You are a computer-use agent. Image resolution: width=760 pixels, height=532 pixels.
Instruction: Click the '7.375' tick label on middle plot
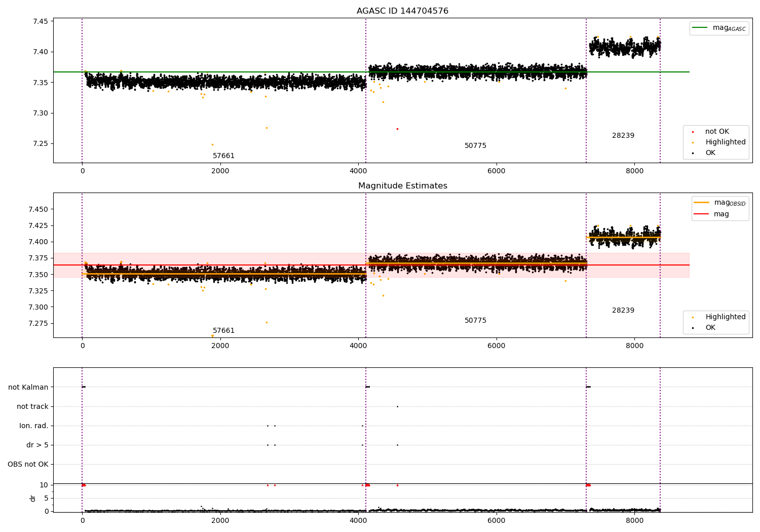[x=38, y=258]
